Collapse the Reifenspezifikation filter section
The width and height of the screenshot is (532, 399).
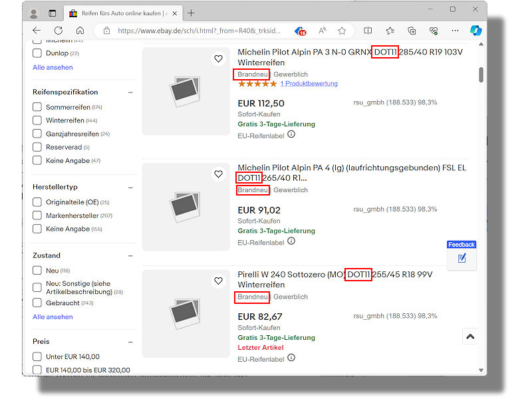130,92
